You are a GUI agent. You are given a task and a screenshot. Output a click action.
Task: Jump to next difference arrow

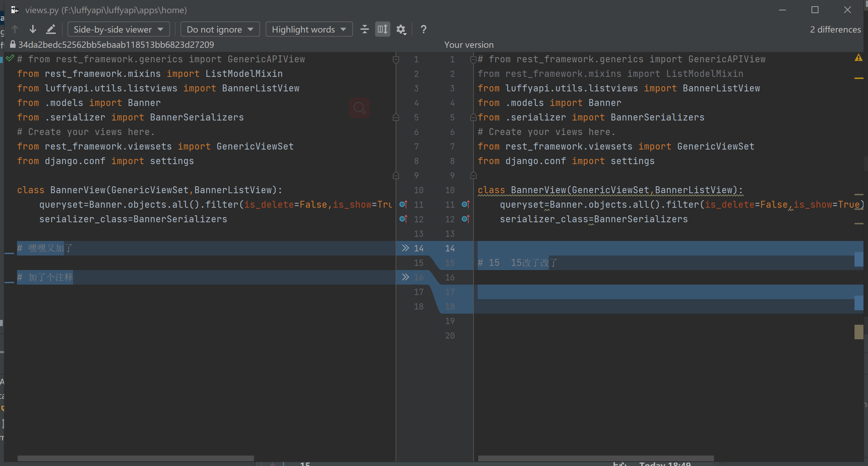click(33, 29)
